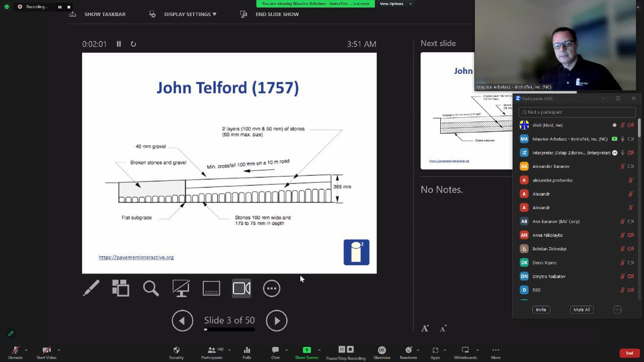Click End Slide Show
The height and width of the screenshot is (362, 644).
click(x=277, y=14)
